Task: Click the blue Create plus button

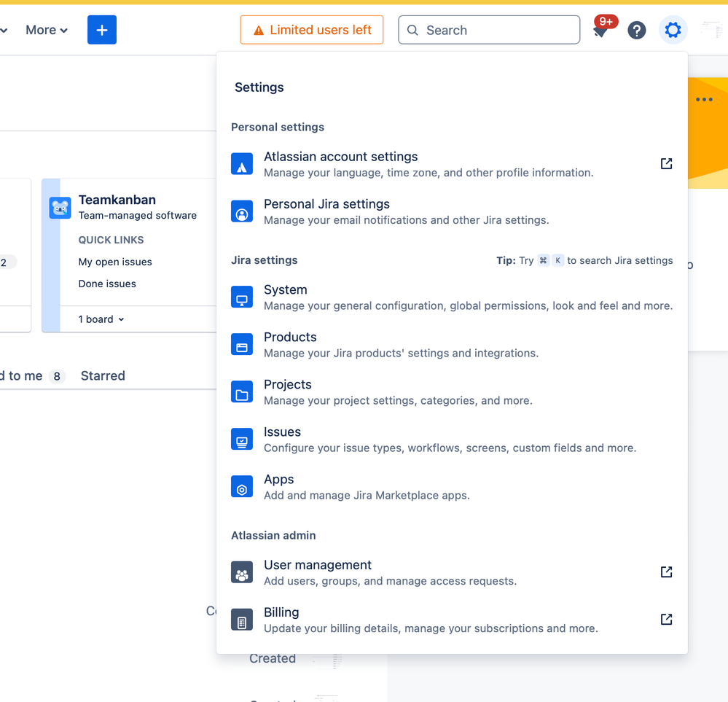Action: 102,30
